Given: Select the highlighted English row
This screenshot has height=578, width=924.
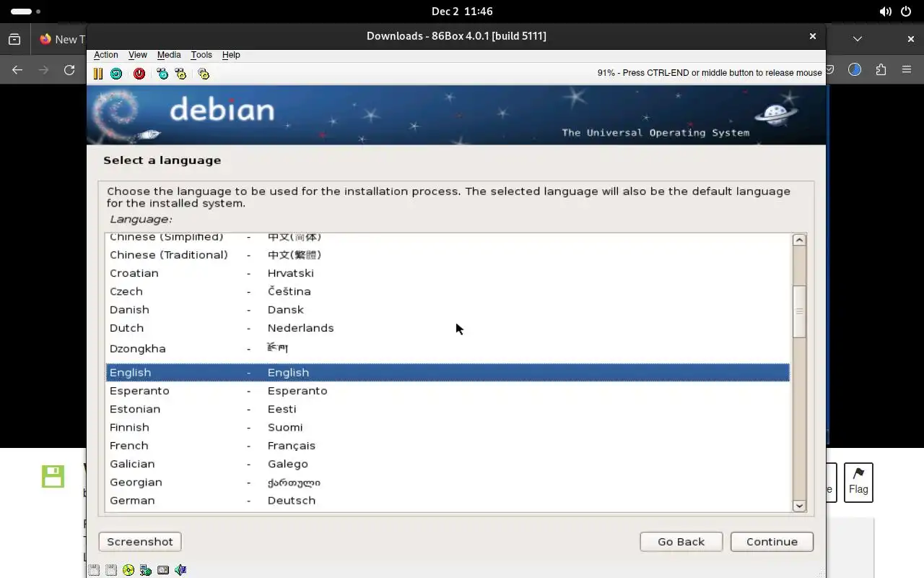Looking at the screenshot, I should tap(448, 372).
